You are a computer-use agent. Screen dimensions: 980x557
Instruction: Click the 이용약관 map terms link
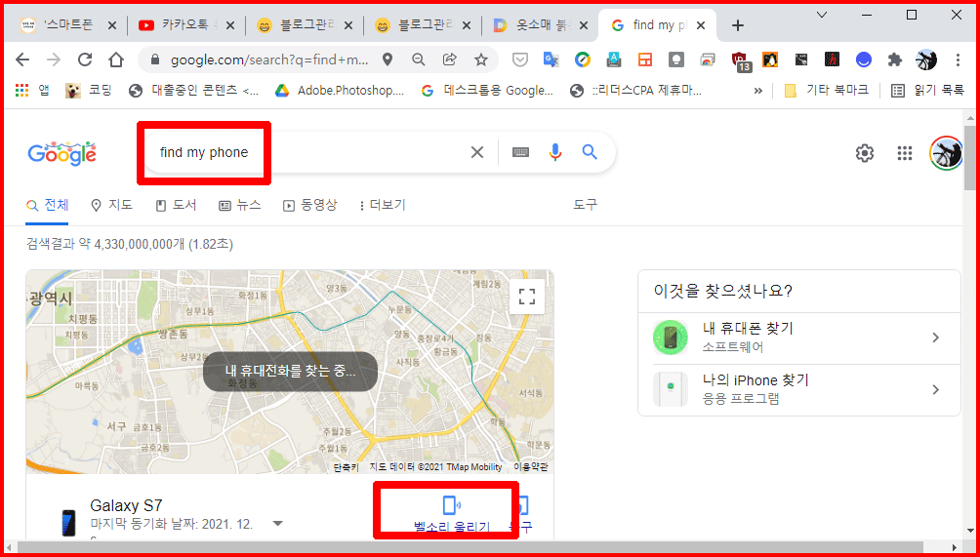tap(531, 467)
